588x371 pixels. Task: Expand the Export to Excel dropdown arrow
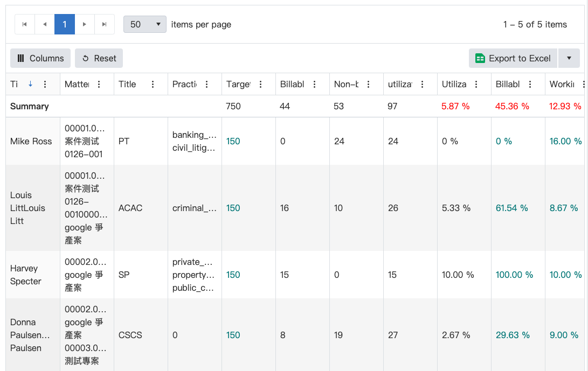click(x=569, y=58)
